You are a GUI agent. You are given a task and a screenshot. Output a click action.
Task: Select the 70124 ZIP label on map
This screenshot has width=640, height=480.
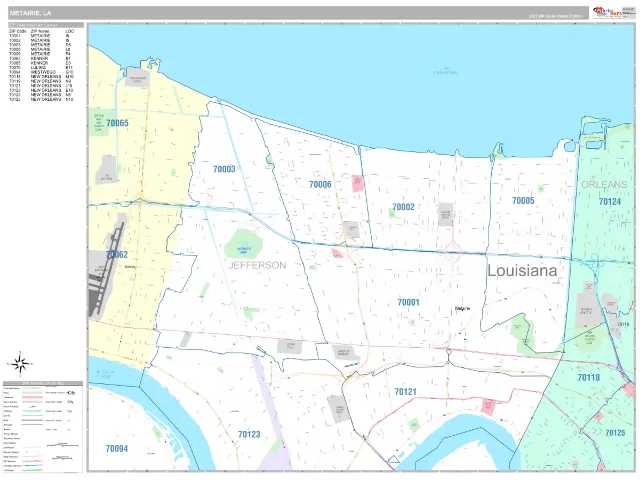(610, 201)
